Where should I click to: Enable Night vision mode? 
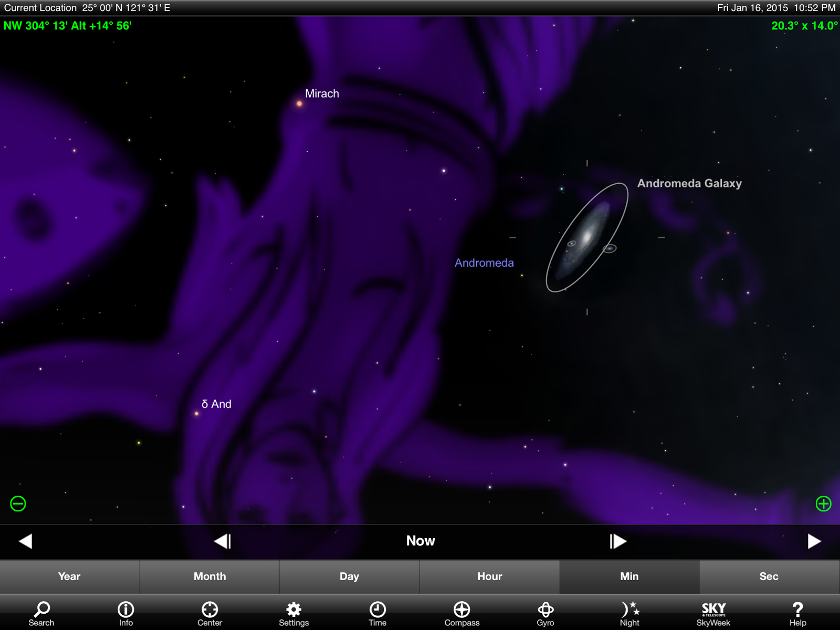point(629,614)
